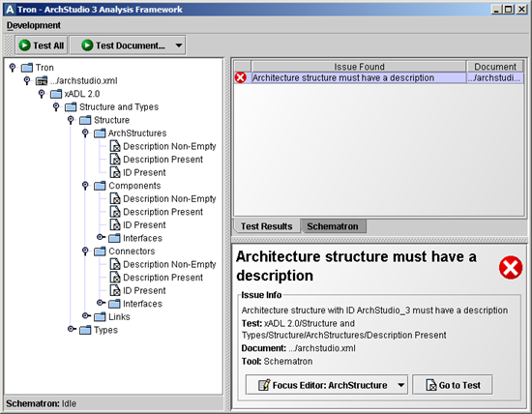Viewport: 532px width, 414px height.
Task: Click the Types folder icon
Action: pyautogui.click(x=85, y=330)
